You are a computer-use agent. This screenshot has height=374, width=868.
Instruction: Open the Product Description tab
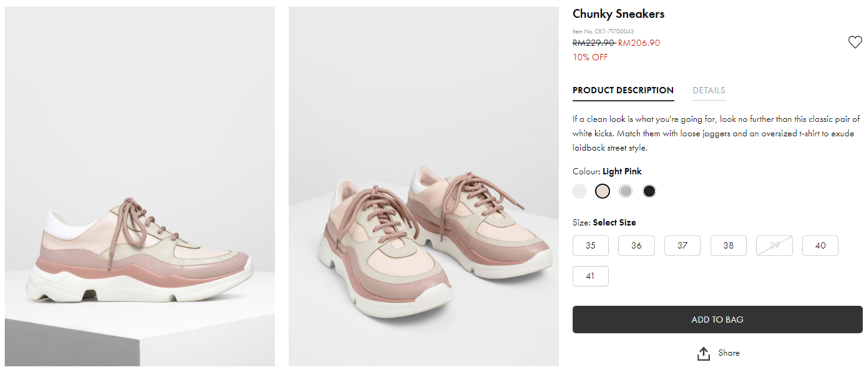pyautogui.click(x=623, y=90)
